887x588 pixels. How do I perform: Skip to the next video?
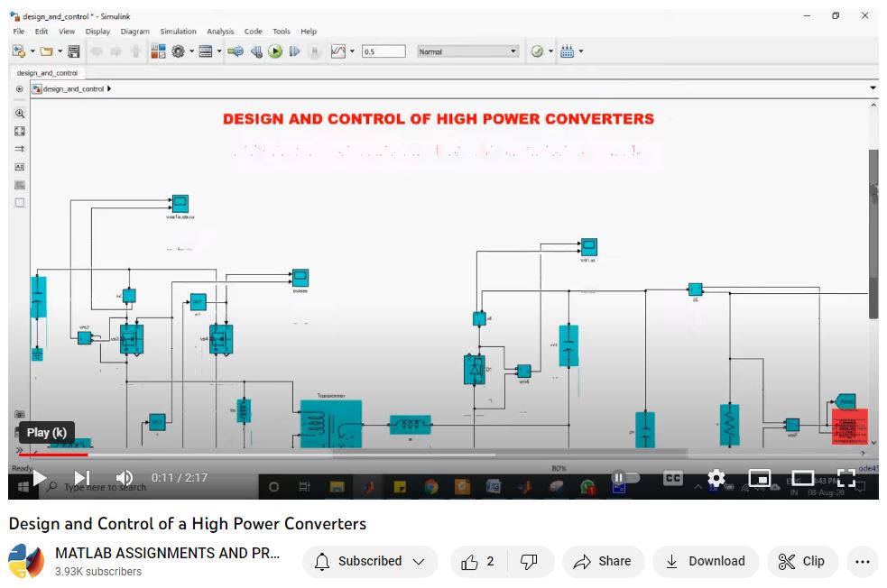click(81, 478)
